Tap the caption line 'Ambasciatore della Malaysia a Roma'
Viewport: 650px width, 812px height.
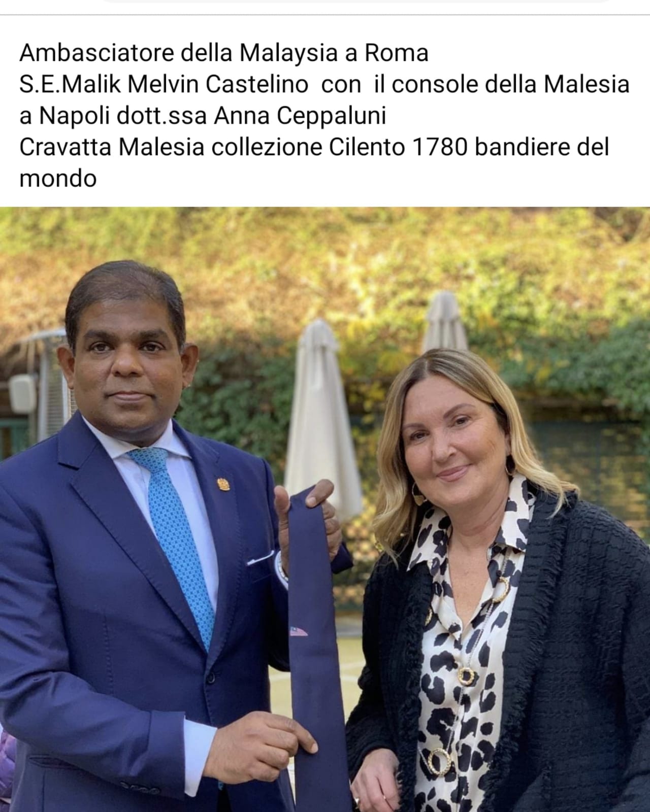tap(224, 53)
